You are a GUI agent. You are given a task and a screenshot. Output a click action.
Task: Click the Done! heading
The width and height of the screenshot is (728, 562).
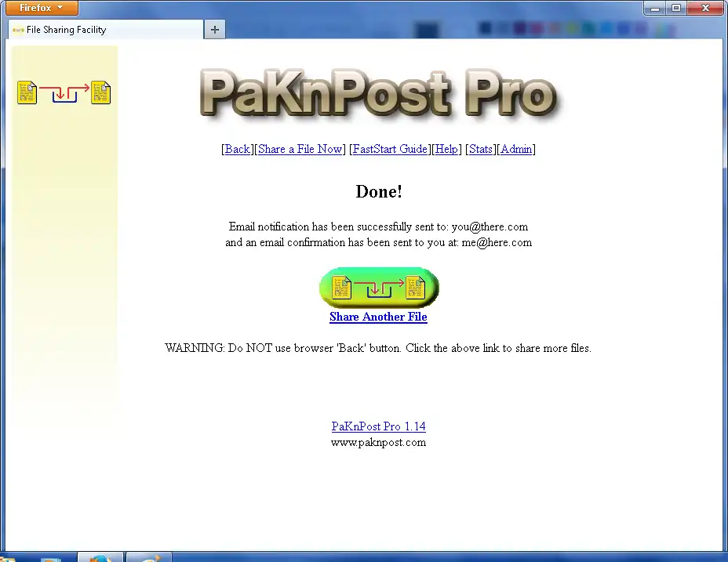tap(379, 191)
